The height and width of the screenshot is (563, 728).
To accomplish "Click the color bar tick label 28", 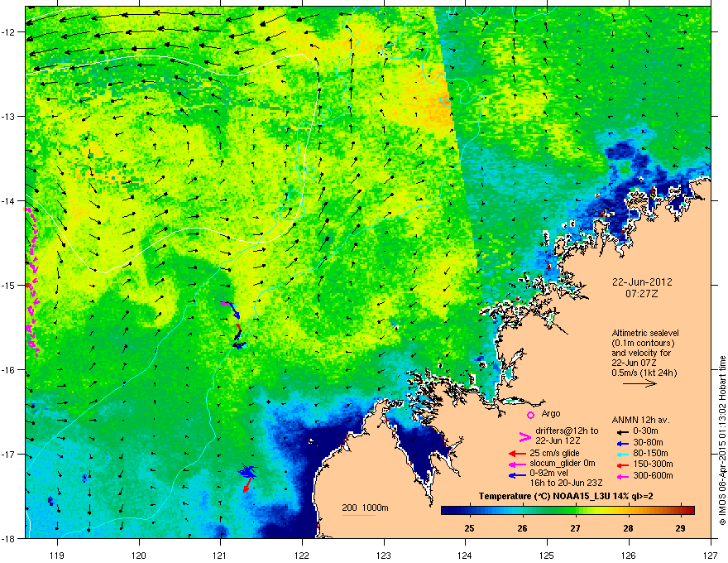I will [x=628, y=528].
